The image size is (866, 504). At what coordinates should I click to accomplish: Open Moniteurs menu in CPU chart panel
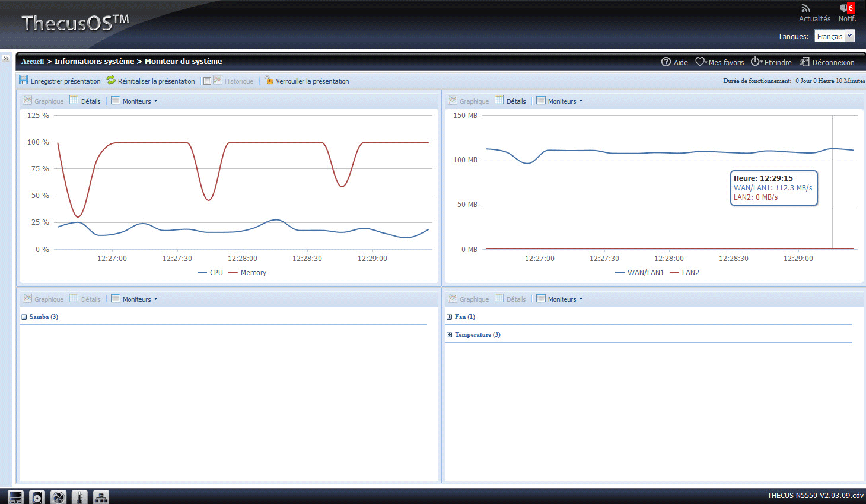click(x=136, y=101)
